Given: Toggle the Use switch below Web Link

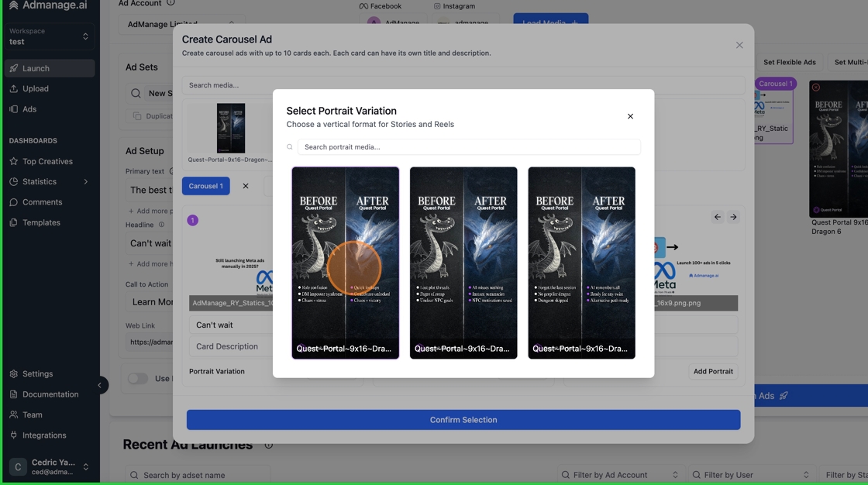Looking at the screenshot, I should pyautogui.click(x=138, y=379).
